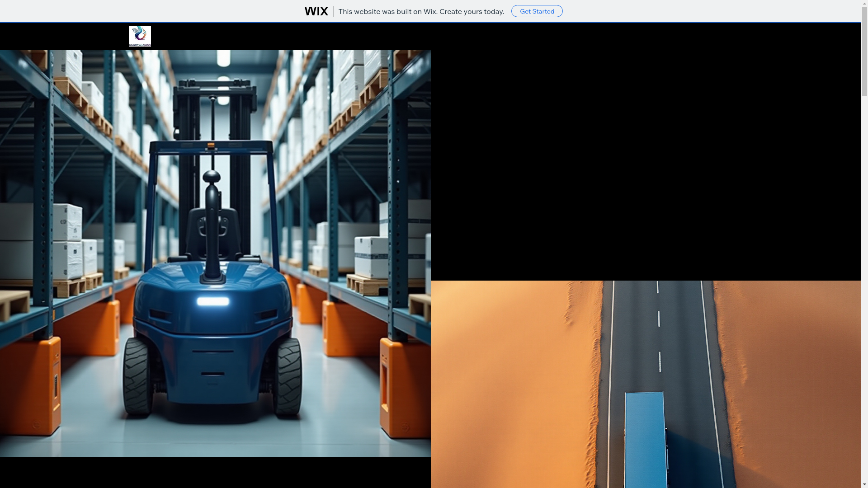Click the Get Started button
868x488 pixels.
[537, 11]
